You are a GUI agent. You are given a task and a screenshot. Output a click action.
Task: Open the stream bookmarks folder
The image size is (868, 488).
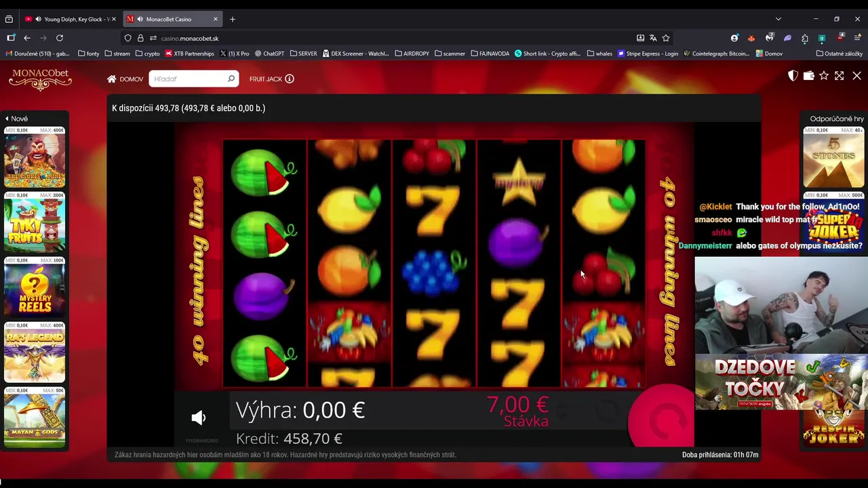117,54
